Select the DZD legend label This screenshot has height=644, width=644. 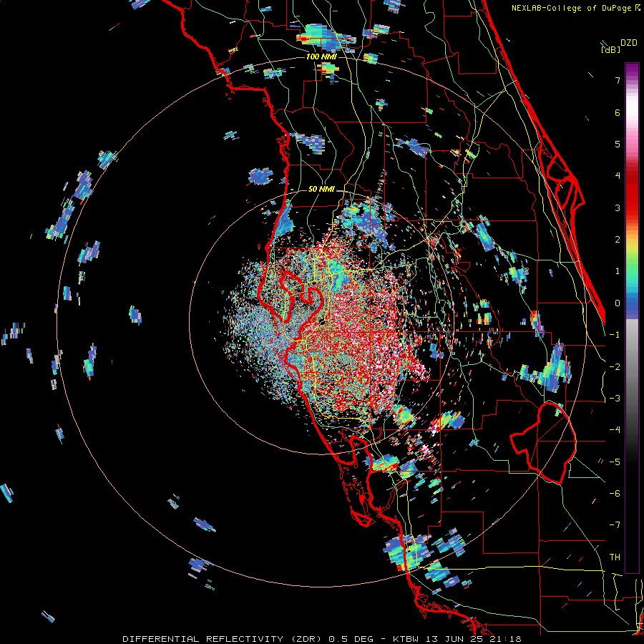(x=629, y=43)
